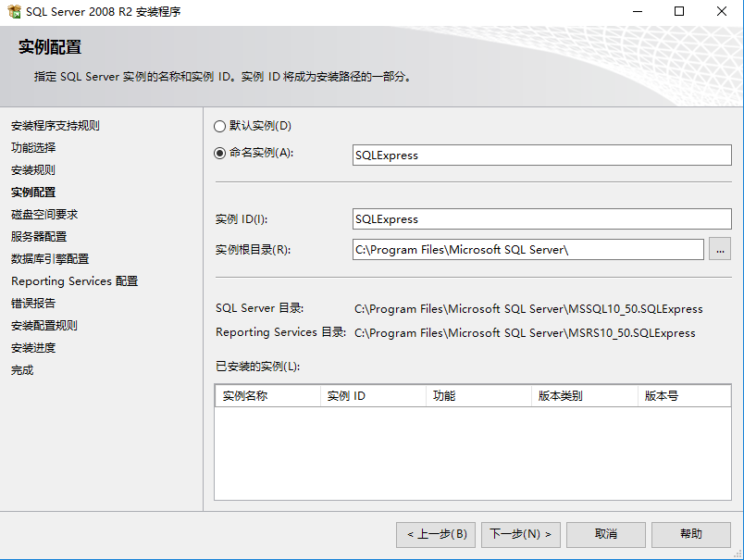Select 错误报告 in the step list
The width and height of the screenshot is (744, 560).
(x=33, y=304)
